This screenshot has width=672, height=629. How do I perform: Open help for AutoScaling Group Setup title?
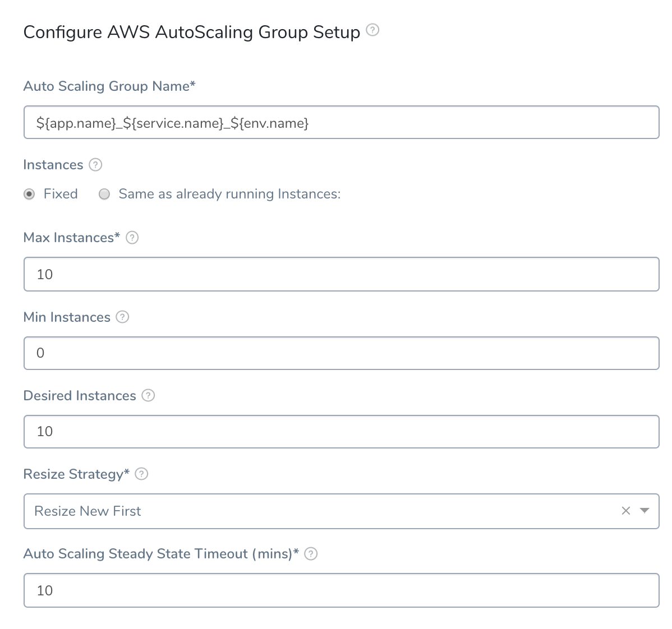pos(372,30)
